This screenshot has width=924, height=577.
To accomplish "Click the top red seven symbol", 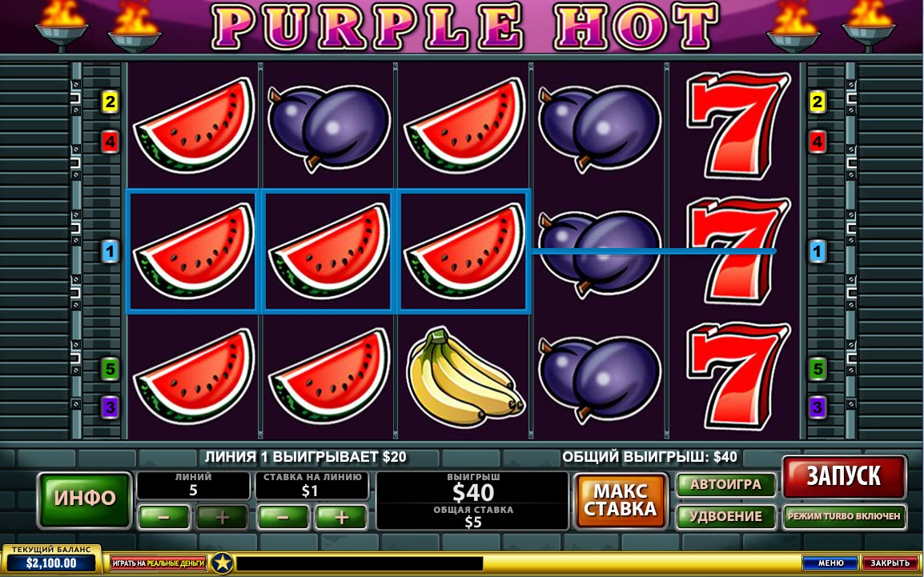I will [738, 126].
